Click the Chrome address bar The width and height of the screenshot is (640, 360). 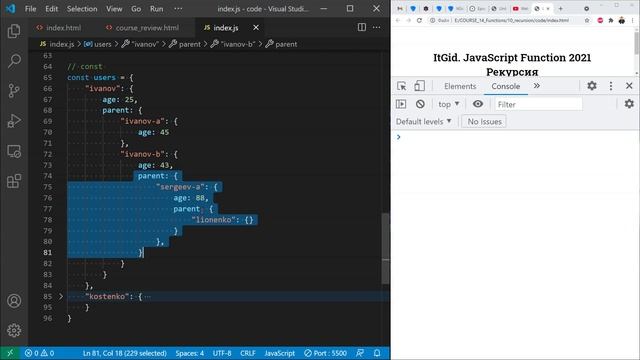tap(507, 20)
